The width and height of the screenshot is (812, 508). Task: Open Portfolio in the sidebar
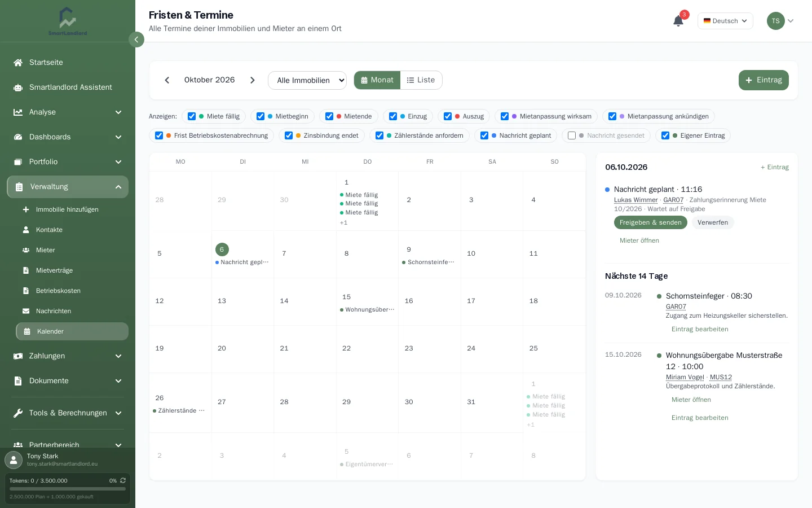(x=68, y=162)
